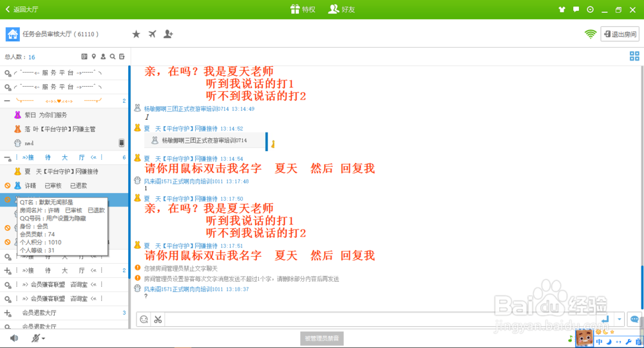This screenshot has height=348, width=644.
Task: Toggle IME half-moon width icon
Action: point(609,342)
